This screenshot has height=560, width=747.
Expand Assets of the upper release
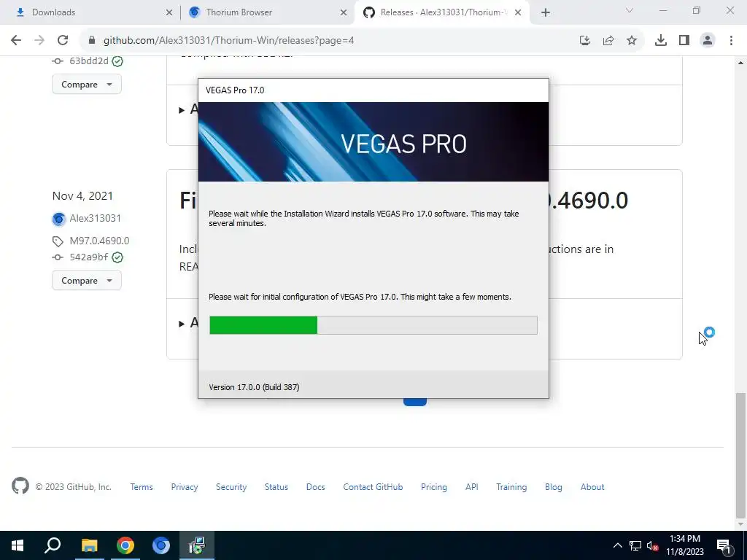[187, 109]
